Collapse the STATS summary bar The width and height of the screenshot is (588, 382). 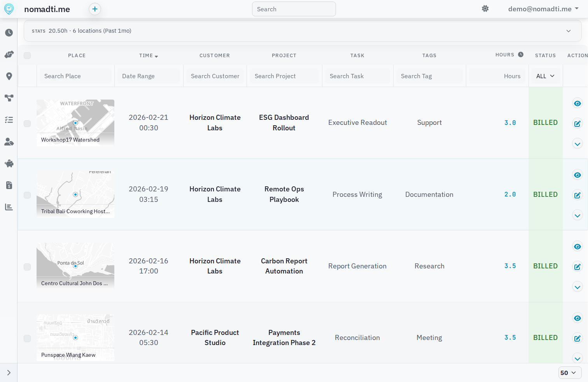tap(568, 30)
